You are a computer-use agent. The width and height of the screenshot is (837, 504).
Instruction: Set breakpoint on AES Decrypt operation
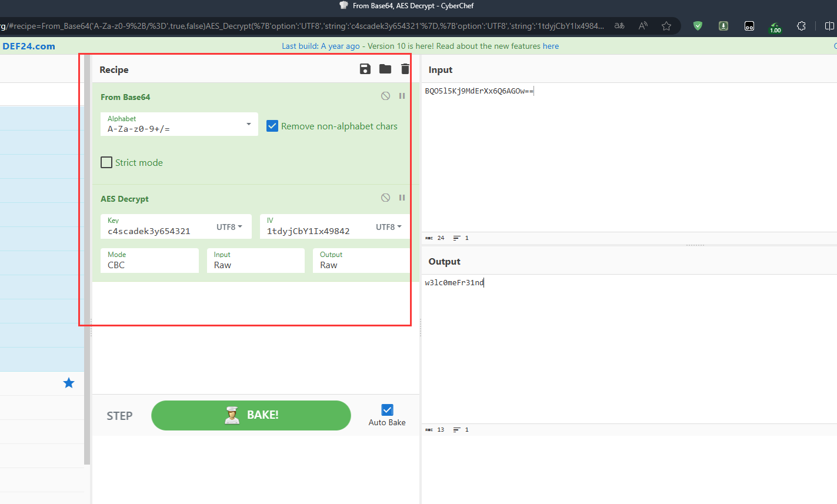pos(402,198)
